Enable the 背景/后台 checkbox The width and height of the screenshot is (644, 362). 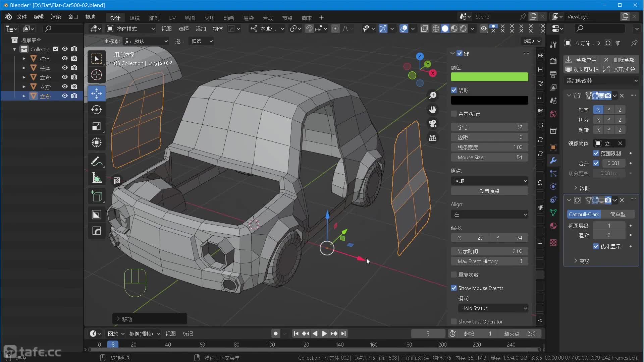click(454, 114)
